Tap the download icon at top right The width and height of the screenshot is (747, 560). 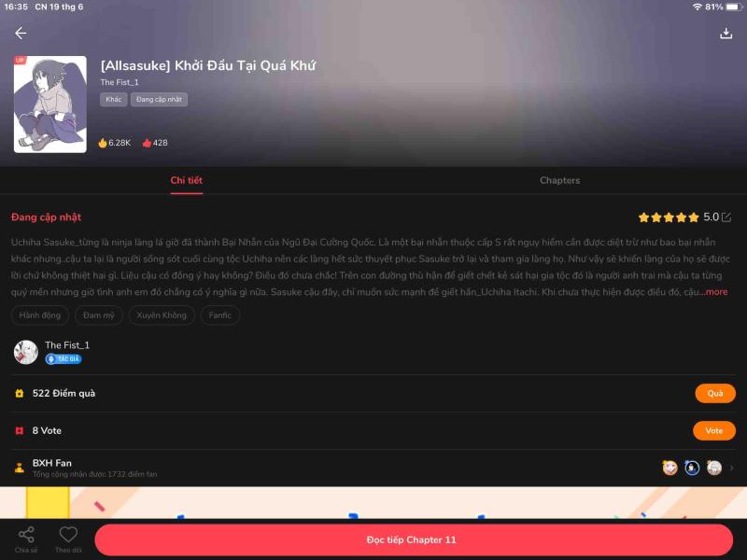pyautogui.click(x=726, y=33)
